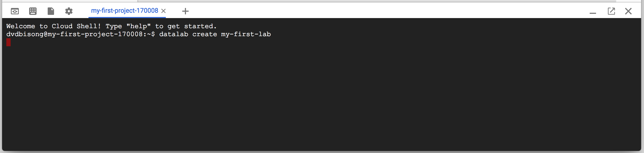The width and height of the screenshot is (644, 153).
Task: Click "get started." in welcome line
Action: coord(192,26)
